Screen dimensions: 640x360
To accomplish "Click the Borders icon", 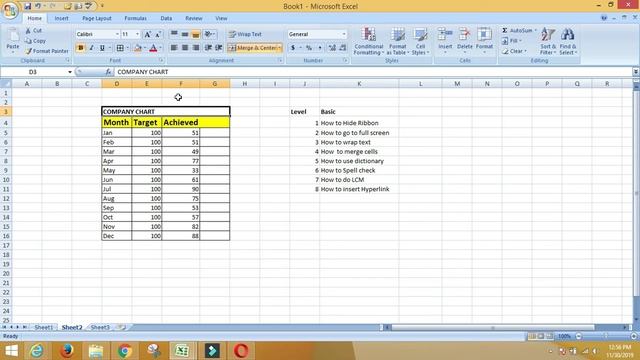I will 120,48.
